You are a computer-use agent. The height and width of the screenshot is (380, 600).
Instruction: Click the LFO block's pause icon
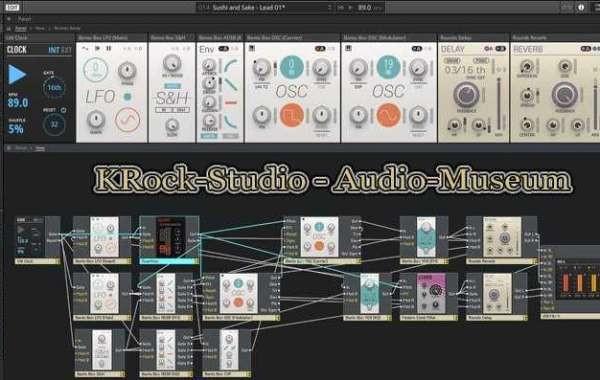click(109, 49)
